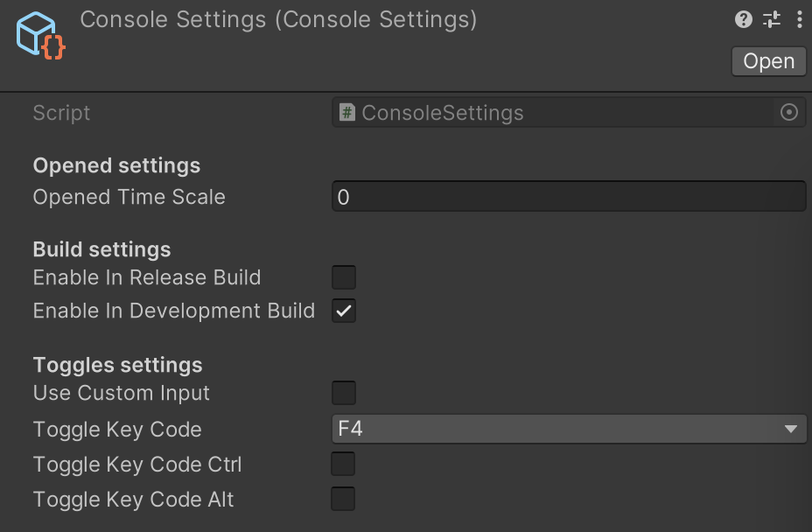Viewport: 812px width, 532px height.
Task: Open the help reference icon
Action: click(x=743, y=19)
